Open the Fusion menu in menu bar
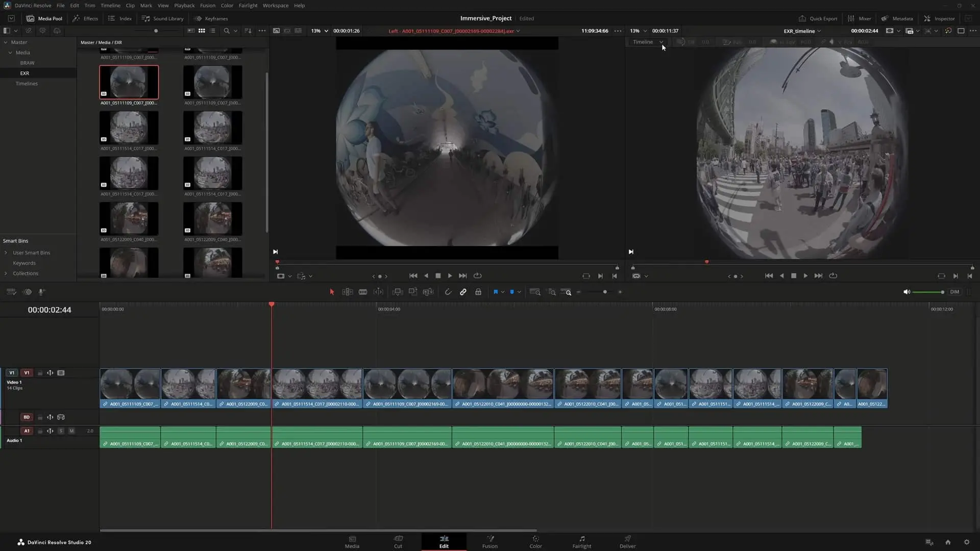This screenshot has height=551, width=980. (207, 5)
